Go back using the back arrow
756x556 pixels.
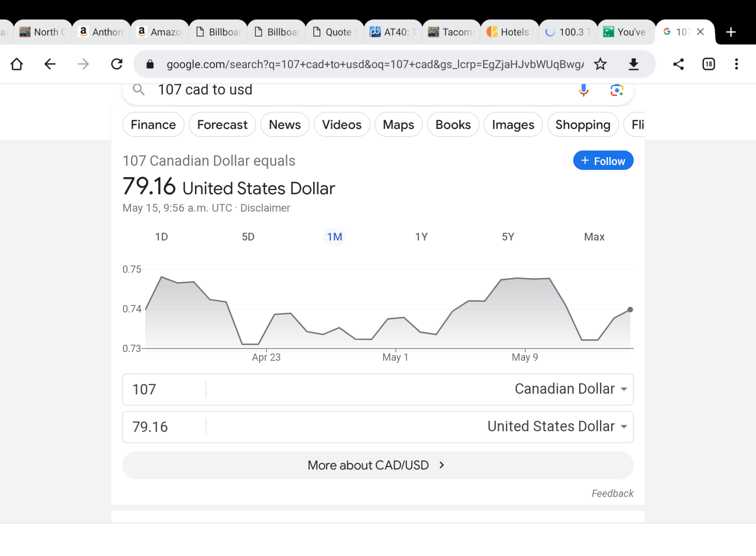pos(50,64)
